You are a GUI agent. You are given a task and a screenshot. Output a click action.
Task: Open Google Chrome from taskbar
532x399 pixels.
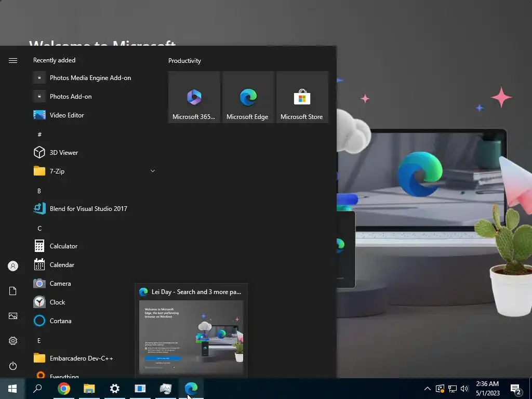click(x=64, y=389)
